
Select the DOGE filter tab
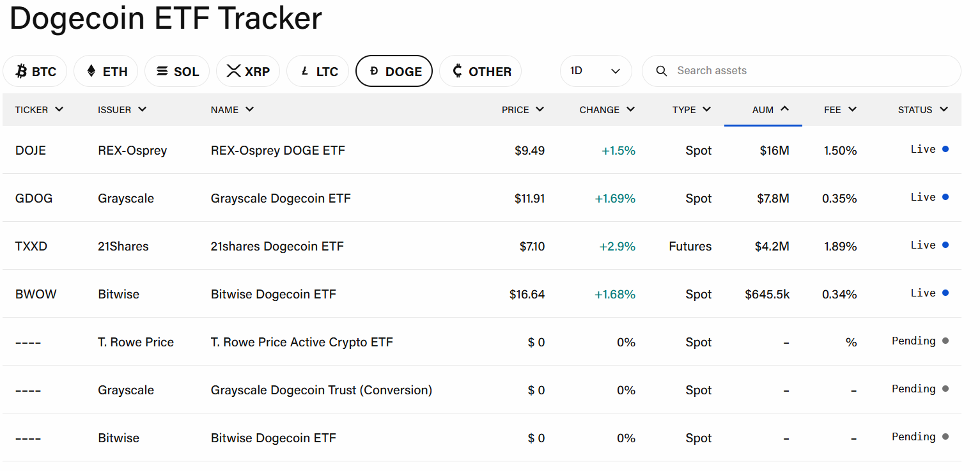pyautogui.click(x=394, y=71)
